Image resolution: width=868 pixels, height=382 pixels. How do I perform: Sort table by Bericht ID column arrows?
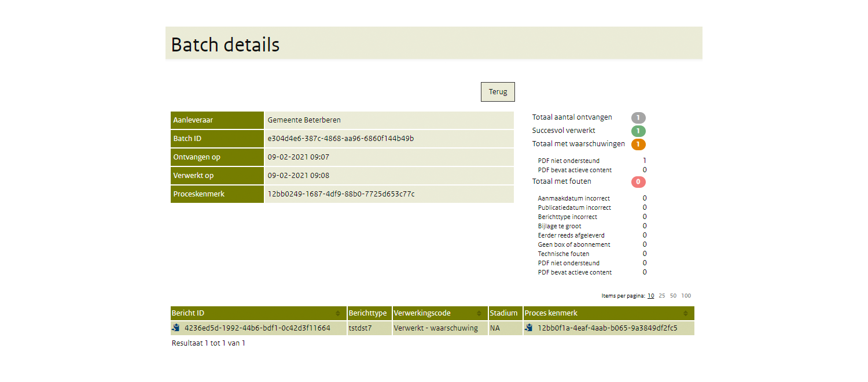338,313
